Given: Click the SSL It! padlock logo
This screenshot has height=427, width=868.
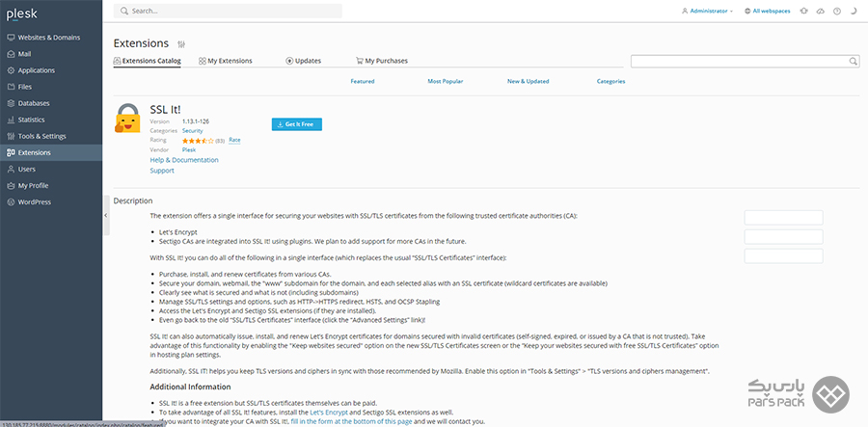Looking at the screenshot, I should pyautogui.click(x=128, y=118).
